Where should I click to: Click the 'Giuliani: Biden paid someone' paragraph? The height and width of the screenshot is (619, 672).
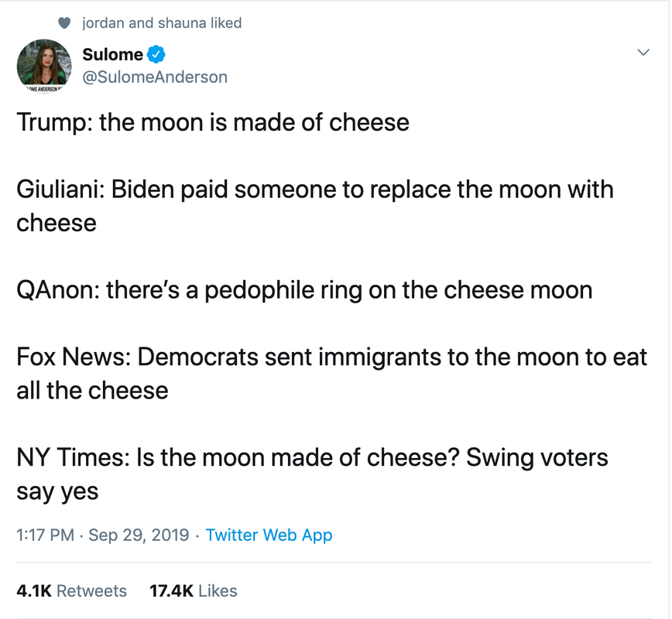click(x=314, y=190)
